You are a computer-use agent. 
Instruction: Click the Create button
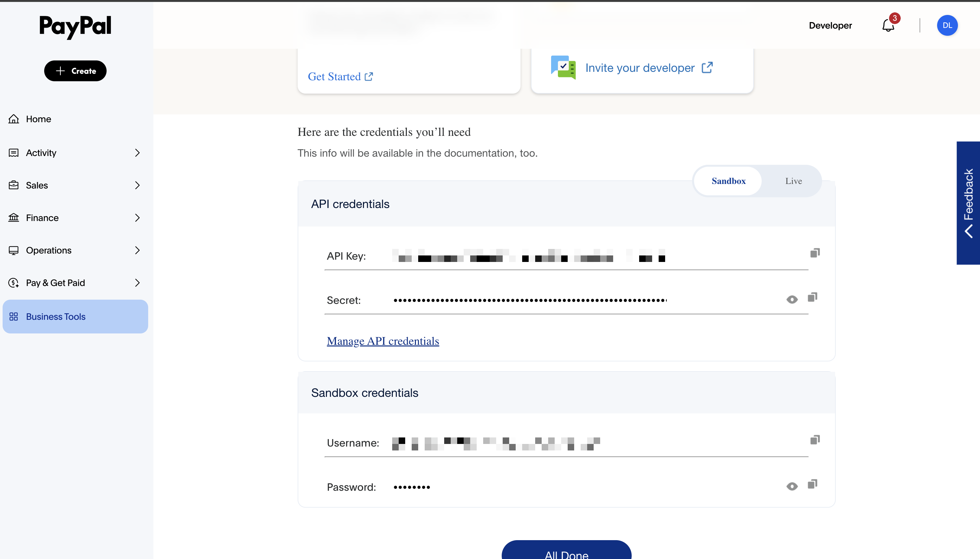pyautogui.click(x=75, y=71)
